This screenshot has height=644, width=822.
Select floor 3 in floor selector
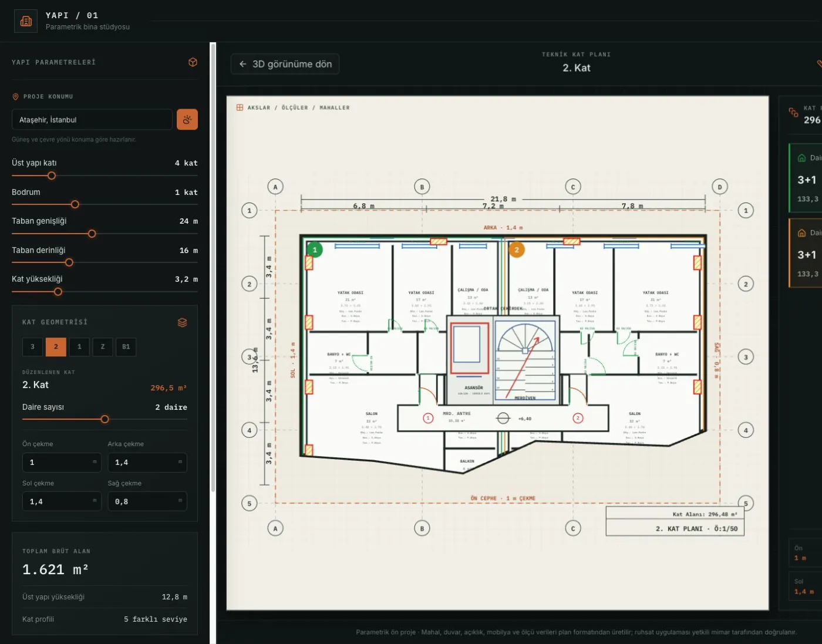[x=33, y=346]
